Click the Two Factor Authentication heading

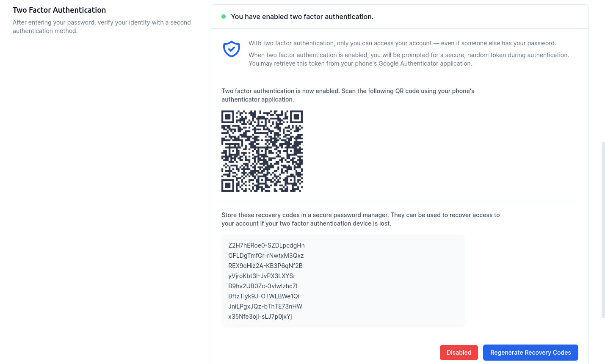click(59, 10)
